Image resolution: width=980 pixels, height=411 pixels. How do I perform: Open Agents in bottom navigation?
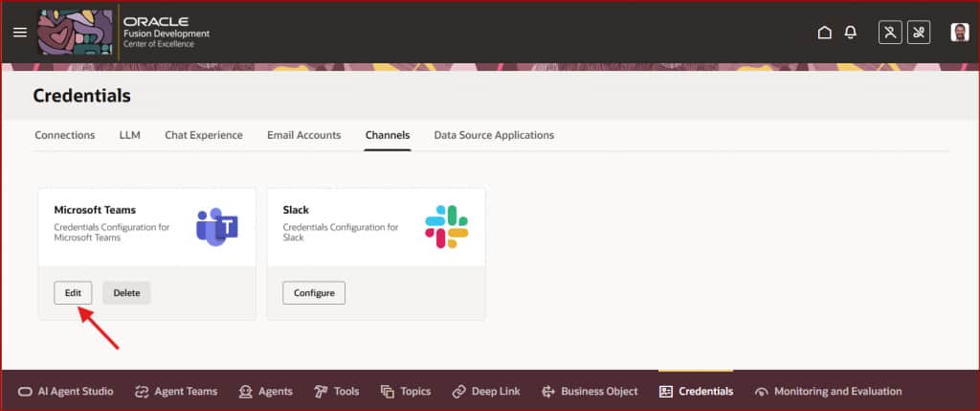266,392
